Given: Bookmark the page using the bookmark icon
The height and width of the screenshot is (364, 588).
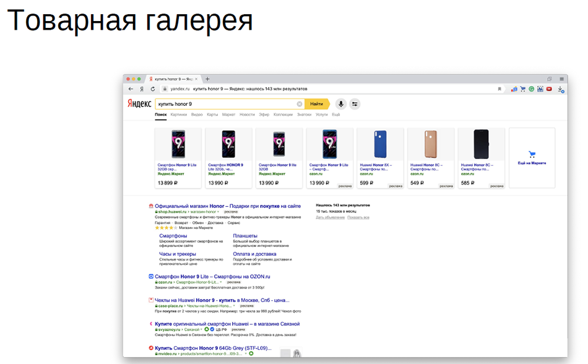Looking at the screenshot, I should [x=499, y=89].
